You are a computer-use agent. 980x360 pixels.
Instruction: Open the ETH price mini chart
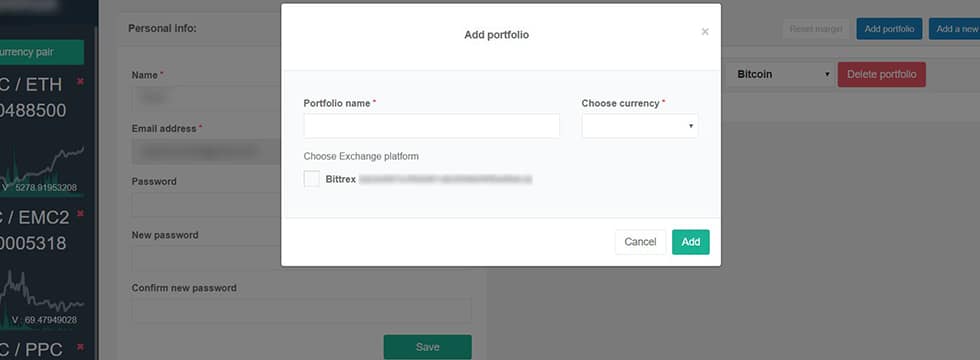(x=41, y=169)
